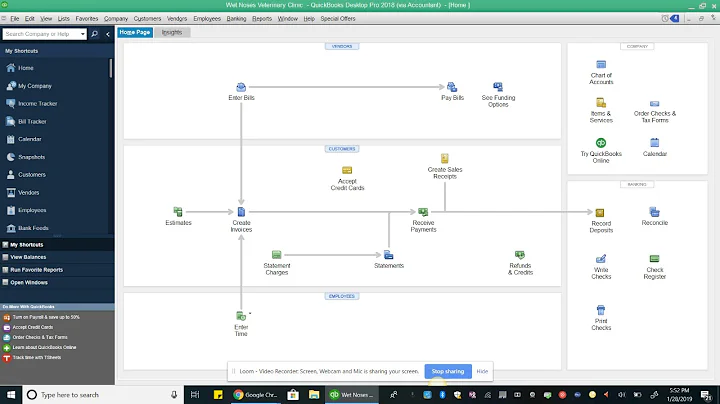Click Try QuickBooks Online icon
Image resolution: width=720 pixels, height=404 pixels.
pyautogui.click(x=601, y=143)
